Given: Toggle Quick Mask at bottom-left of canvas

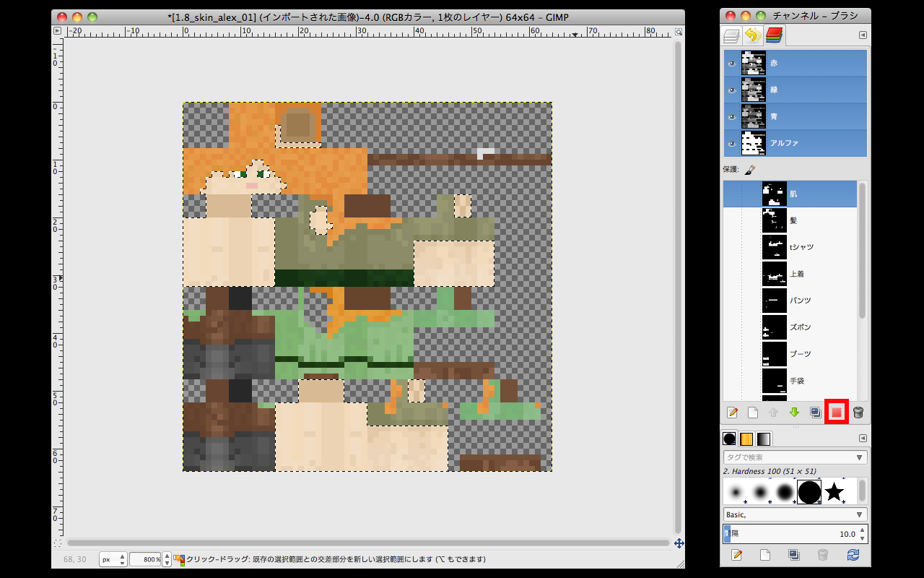Looking at the screenshot, I should (57, 543).
